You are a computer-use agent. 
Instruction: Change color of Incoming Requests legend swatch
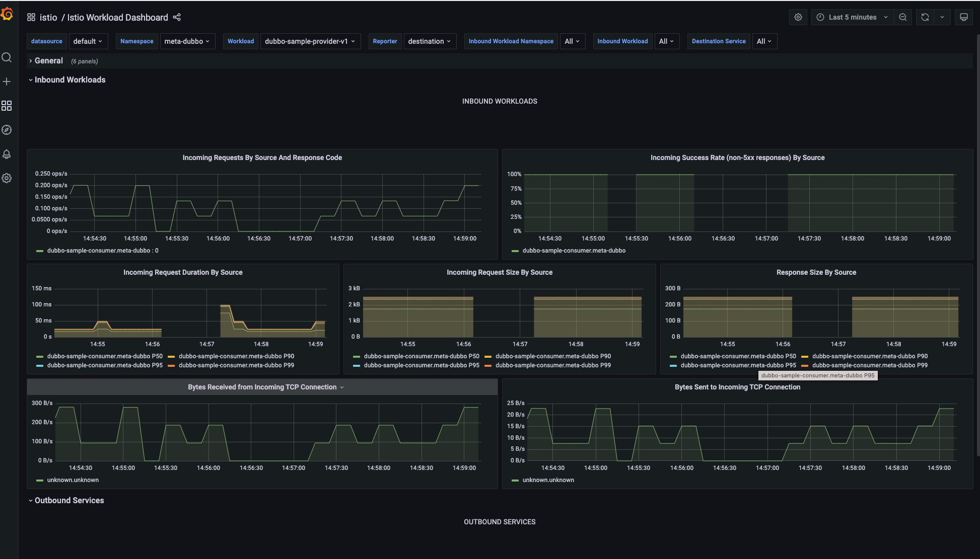coord(40,251)
